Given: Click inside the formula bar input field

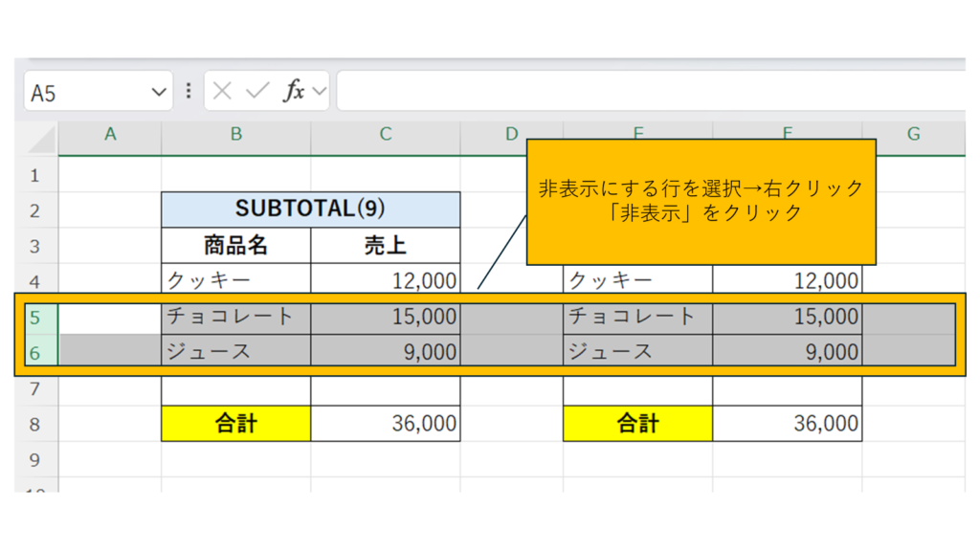Looking at the screenshot, I should pos(651,91).
